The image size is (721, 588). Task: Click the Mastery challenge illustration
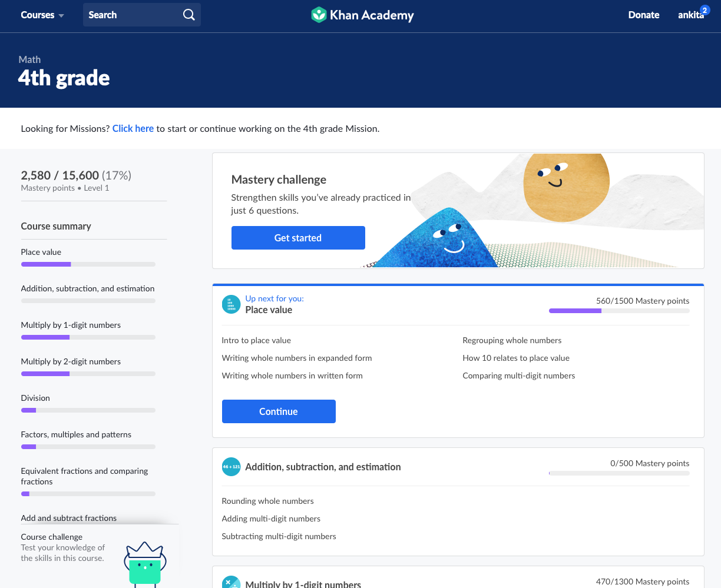(533, 210)
